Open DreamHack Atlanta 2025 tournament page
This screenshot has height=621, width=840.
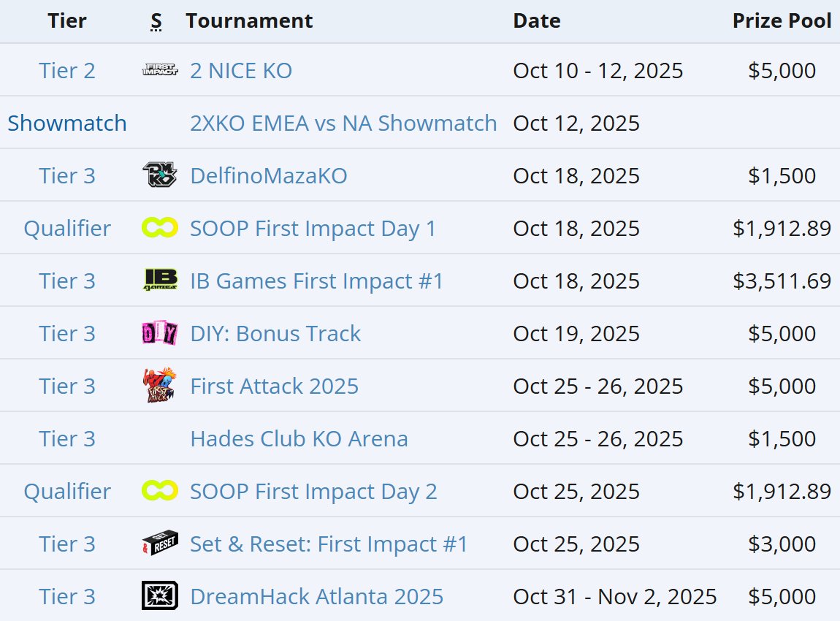pos(316,596)
